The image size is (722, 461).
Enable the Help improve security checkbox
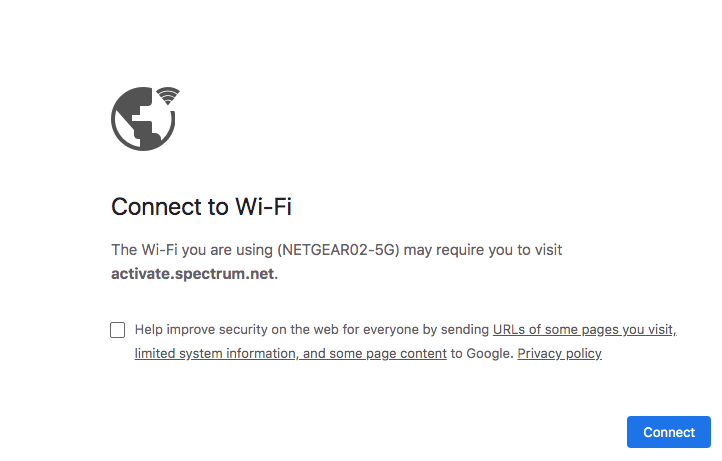pyautogui.click(x=118, y=330)
